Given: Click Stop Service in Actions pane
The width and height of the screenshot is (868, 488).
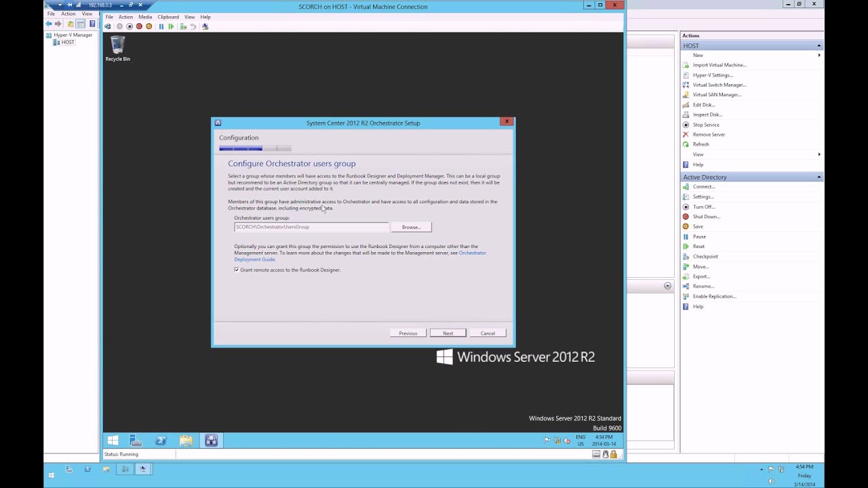Looking at the screenshot, I should pyautogui.click(x=706, y=125).
